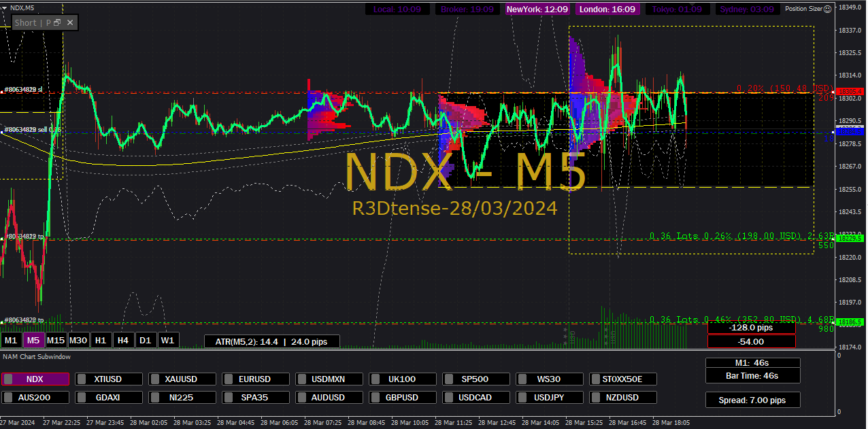Click the Sydney 03:09 session clock
Viewport: 868px width, 429px height.
pos(747,9)
